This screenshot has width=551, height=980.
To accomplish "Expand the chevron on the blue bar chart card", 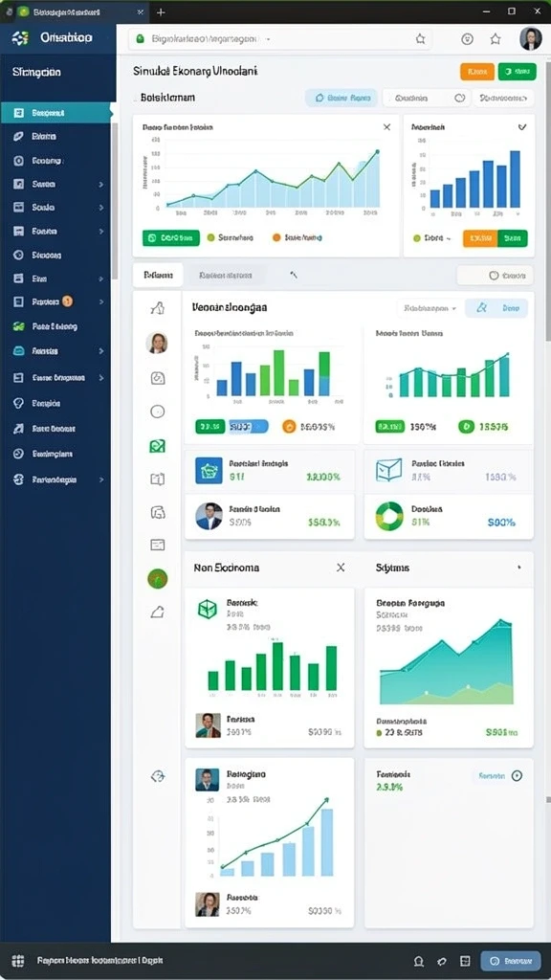I will (x=522, y=127).
